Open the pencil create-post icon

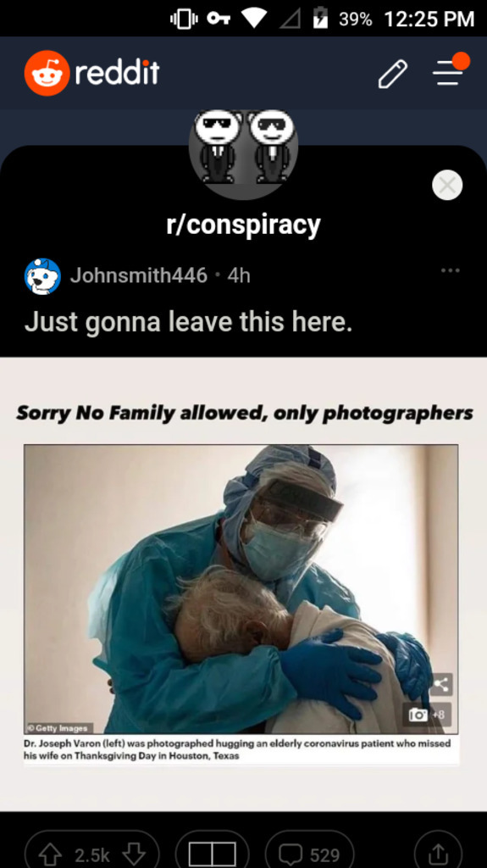point(393,75)
